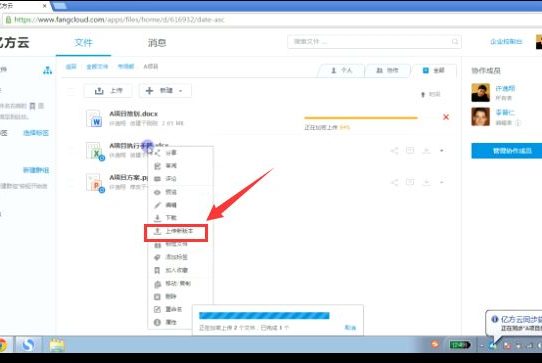Screen dimensions: 542x363
Task: Click the Excel spreadsheet file icon
Action: point(95,151)
